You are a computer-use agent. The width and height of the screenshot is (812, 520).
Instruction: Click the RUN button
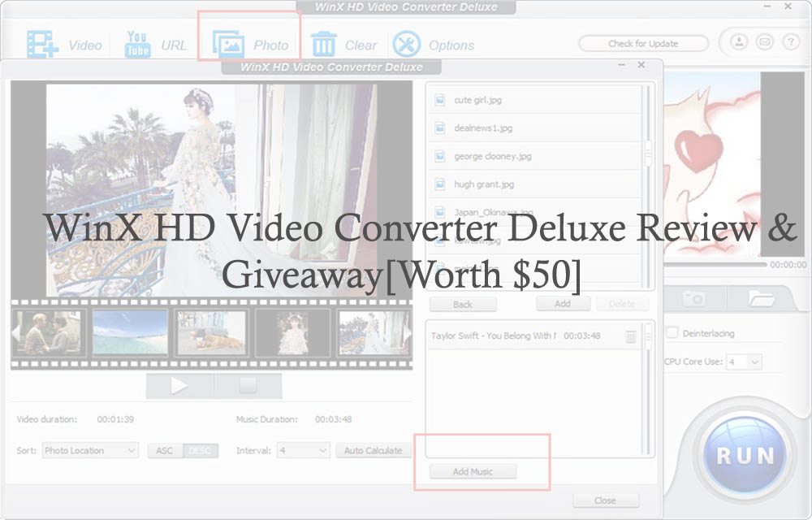coord(745,455)
